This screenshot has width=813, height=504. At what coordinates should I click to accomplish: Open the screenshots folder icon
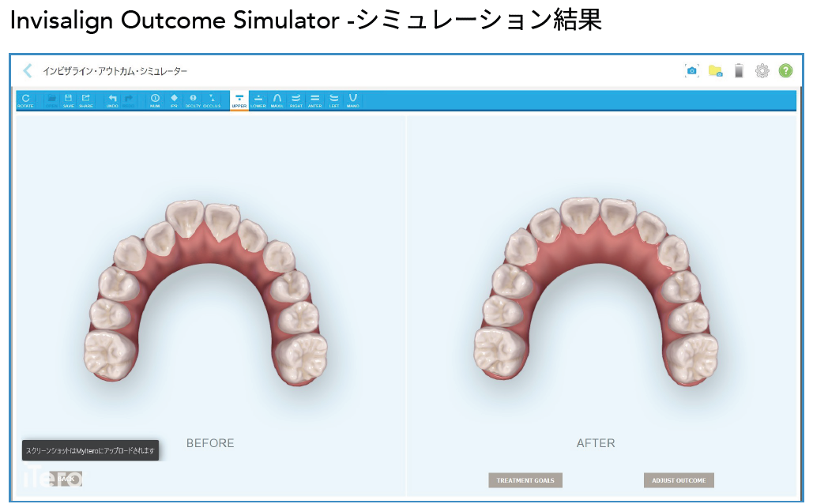pyautogui.click(x=716, y=71)
